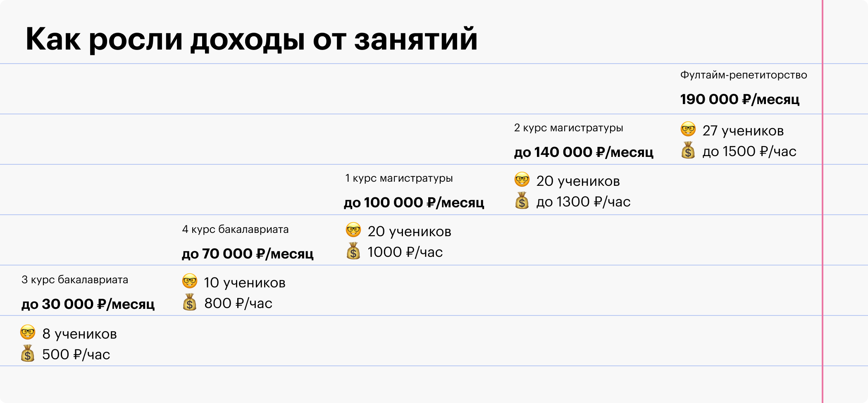This screenshot has width=868, height=403.
Task: Click the money bag beside 800 ₽/час
Action: [190, 302]
